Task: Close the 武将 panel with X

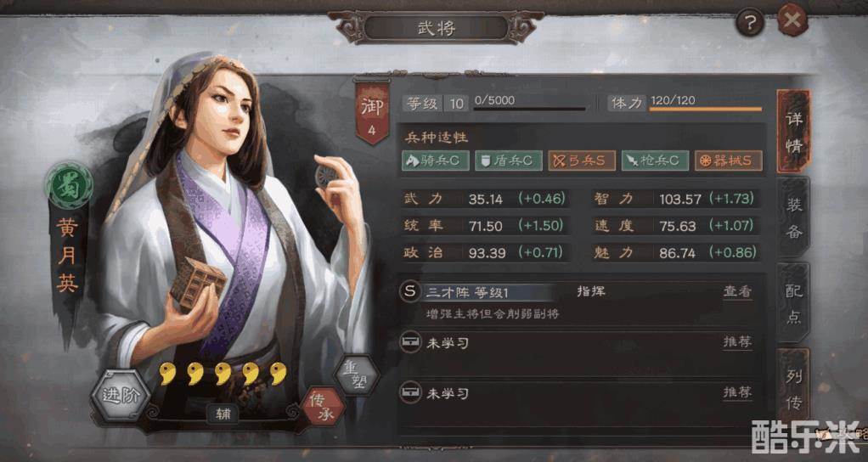Action: (x=792, y=21)
